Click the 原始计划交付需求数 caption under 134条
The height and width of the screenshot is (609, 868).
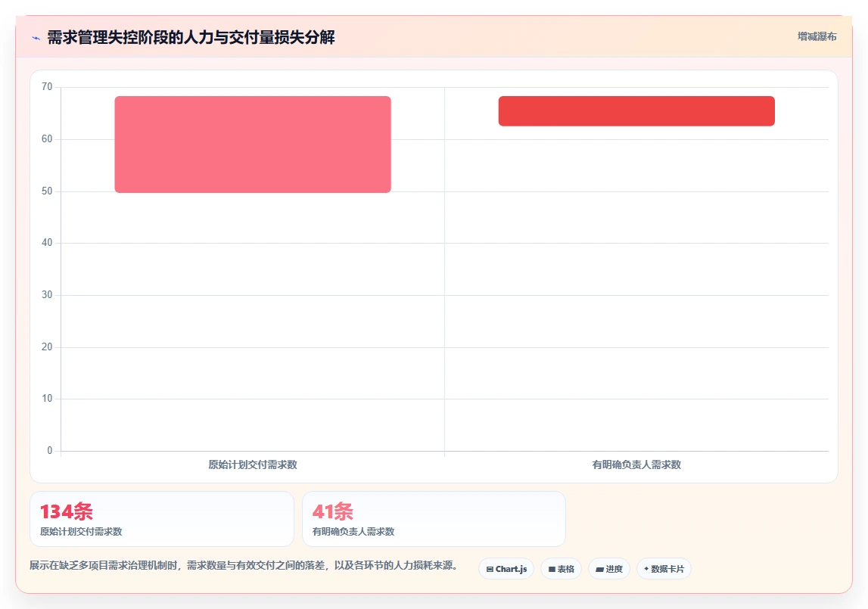coord(81,532)
